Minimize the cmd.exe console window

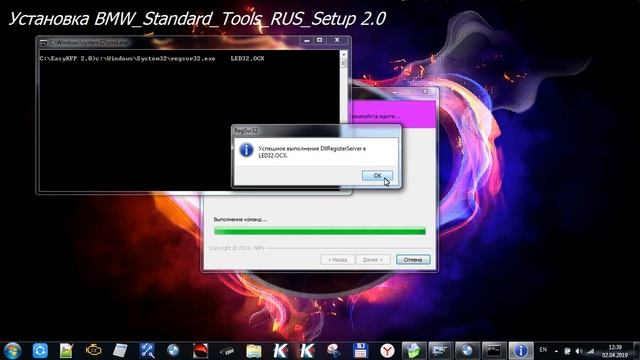click(x=307, y=40)
